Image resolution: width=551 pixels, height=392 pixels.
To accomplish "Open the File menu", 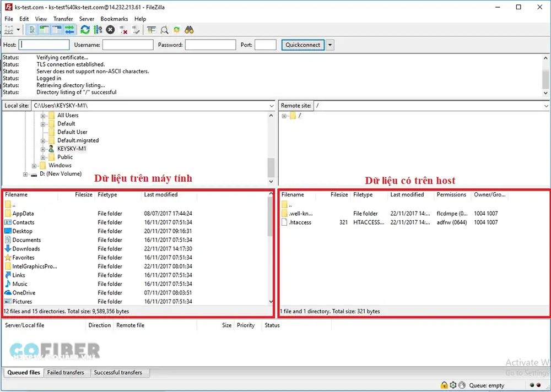I will (9, 19).
